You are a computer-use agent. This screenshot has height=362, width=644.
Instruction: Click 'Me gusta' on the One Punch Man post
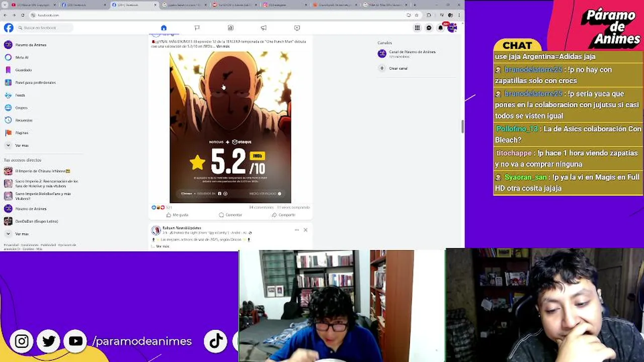[x=177, y=215]
